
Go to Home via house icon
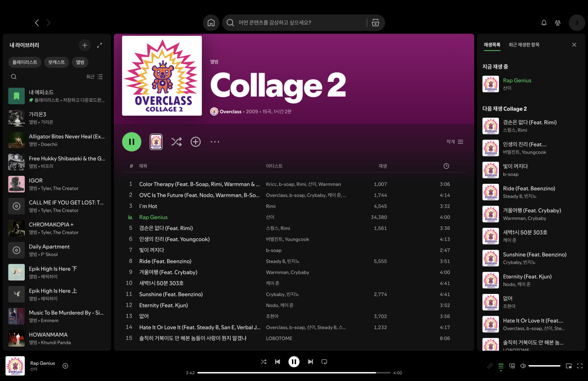coord(211,23)
